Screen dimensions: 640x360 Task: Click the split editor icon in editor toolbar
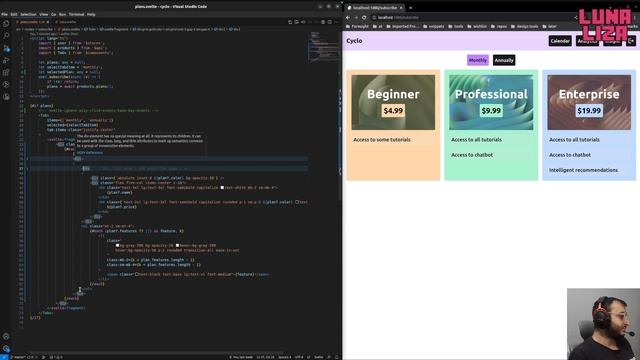[x=330, y=22]
